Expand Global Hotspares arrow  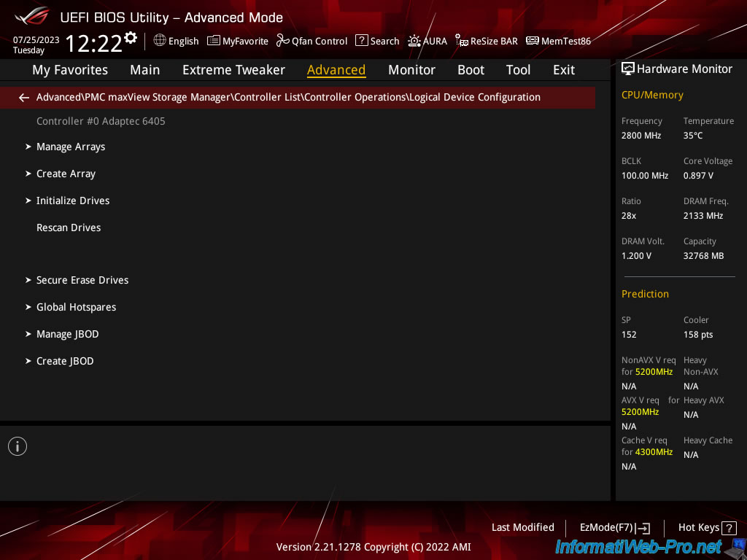(x=28, y=307)
